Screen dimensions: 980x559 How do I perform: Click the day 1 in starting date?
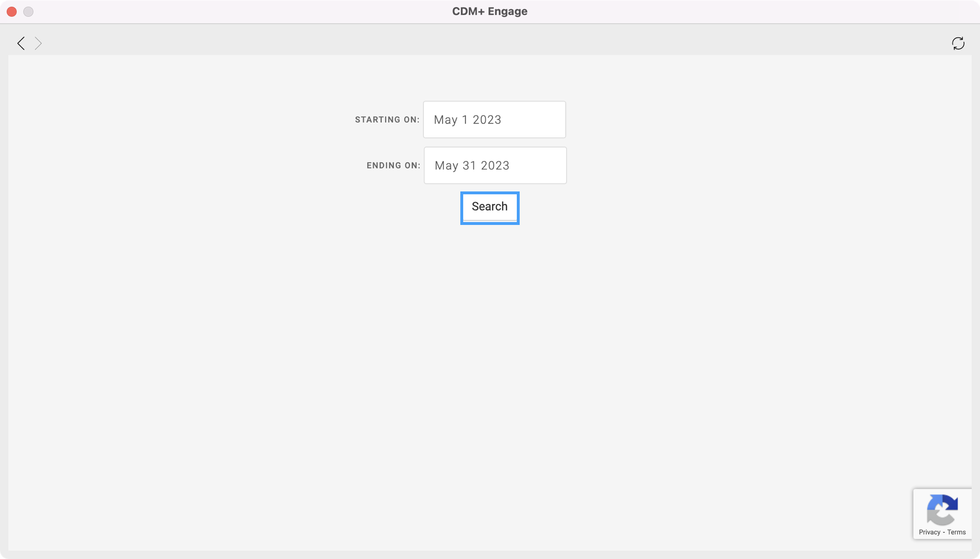[465, 120]
